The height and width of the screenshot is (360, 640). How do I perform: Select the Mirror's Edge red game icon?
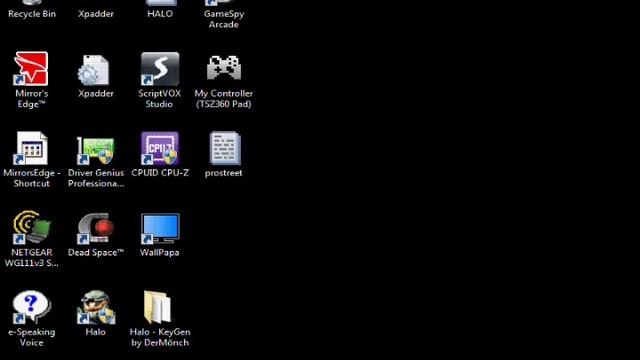pyautogui.click(x=31, y=69)
